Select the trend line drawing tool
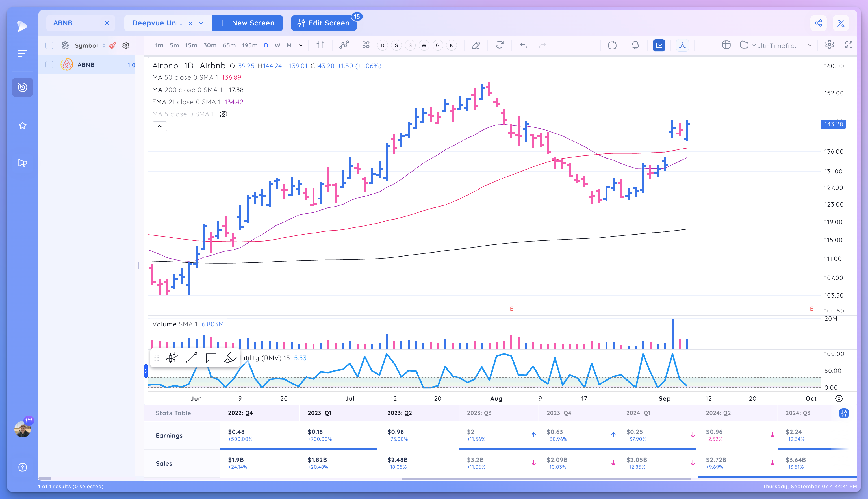Image resolution: width=868 pixels, height=499 pixels. pos(192,358)
